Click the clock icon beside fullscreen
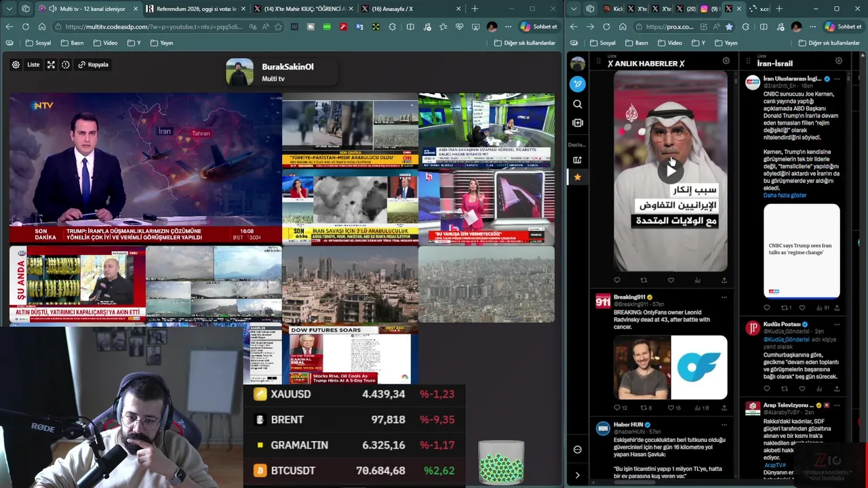The height and width of the screenshot is (488, 868). pyautogui.click(x=66, y=64)
